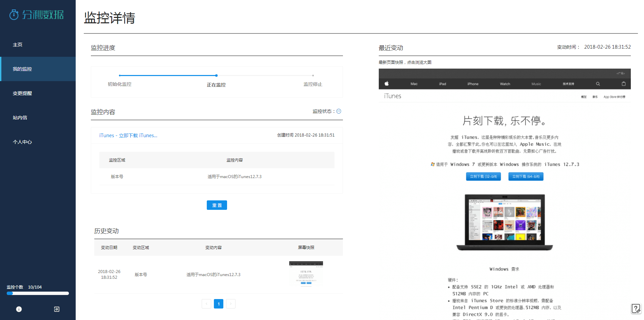Go to next page in pagination
This screenshot has height=320, width=644.
(x=231, y=304)
